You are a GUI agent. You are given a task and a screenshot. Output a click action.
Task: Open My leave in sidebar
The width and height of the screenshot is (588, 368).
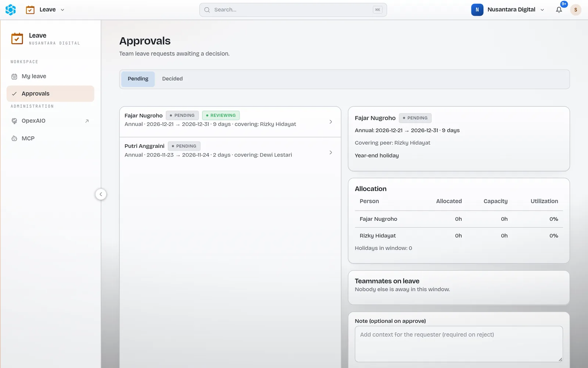pos(50,76)
